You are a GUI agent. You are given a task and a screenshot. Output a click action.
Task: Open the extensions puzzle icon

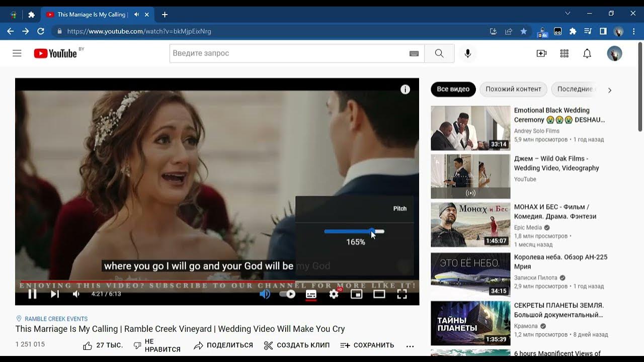pos(573,31)
